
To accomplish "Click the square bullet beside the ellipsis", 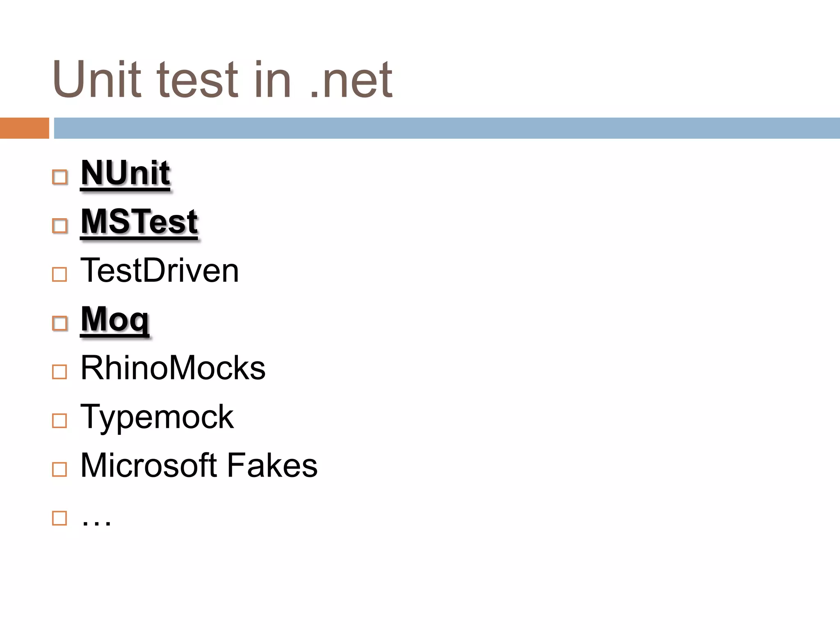I will [x=60, y=518].
